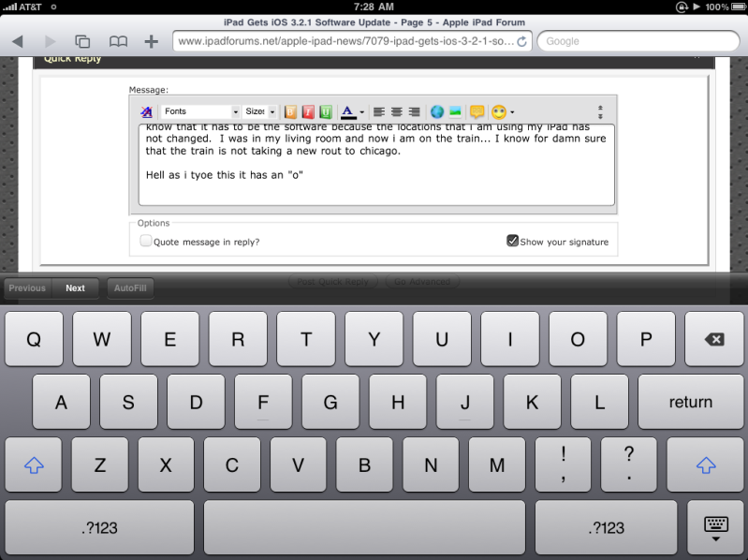Tap the Google search field
Screen dimensions: 748x560
(638, 41)
